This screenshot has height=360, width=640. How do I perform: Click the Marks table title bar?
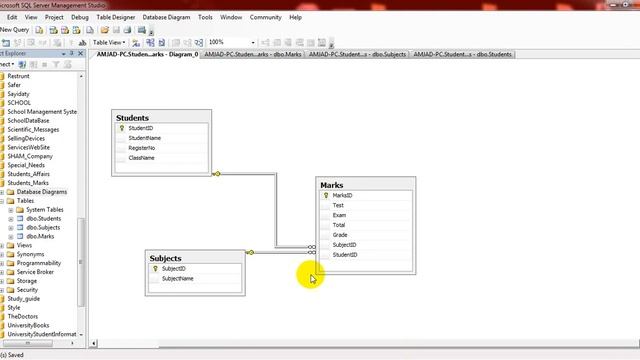coord(366,185)
